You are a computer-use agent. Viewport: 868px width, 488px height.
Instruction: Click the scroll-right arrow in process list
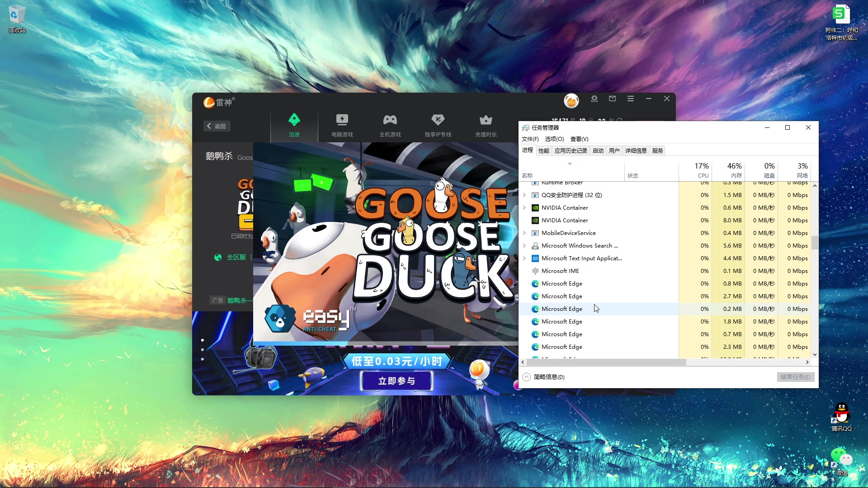coord(807,362)
